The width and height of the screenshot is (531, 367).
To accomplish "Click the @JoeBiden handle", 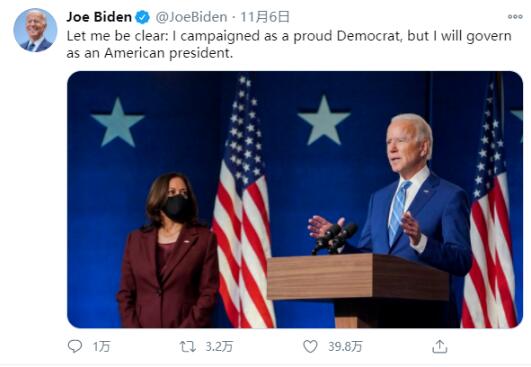I will (191, 17).
